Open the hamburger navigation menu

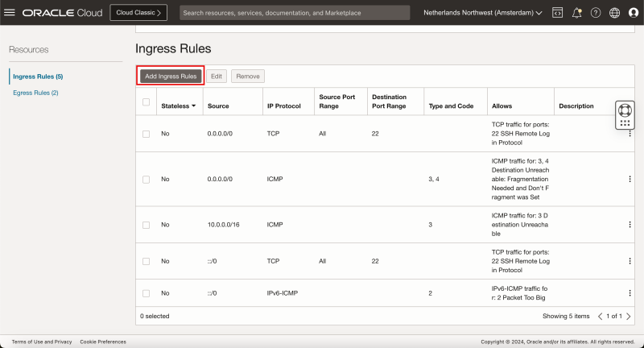coord(10,13)
